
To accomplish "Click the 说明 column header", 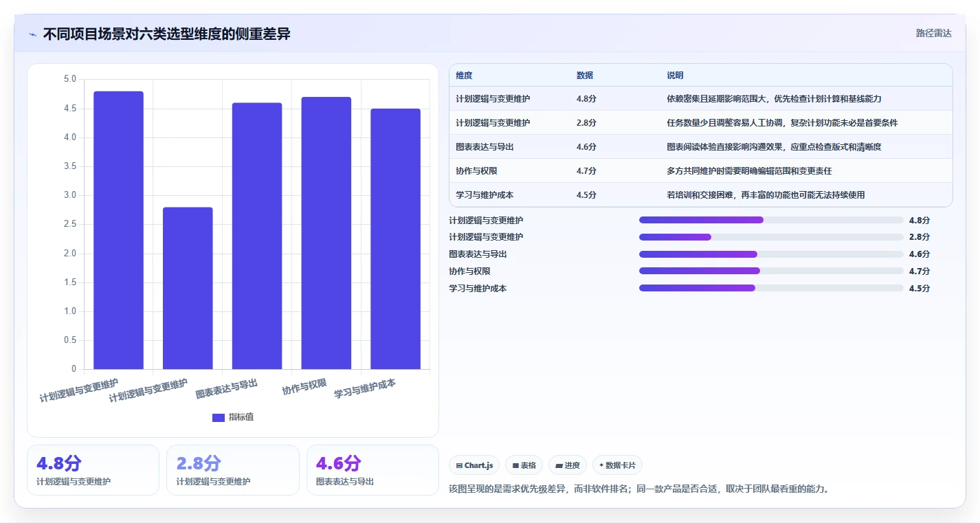I will pos(675,76).
